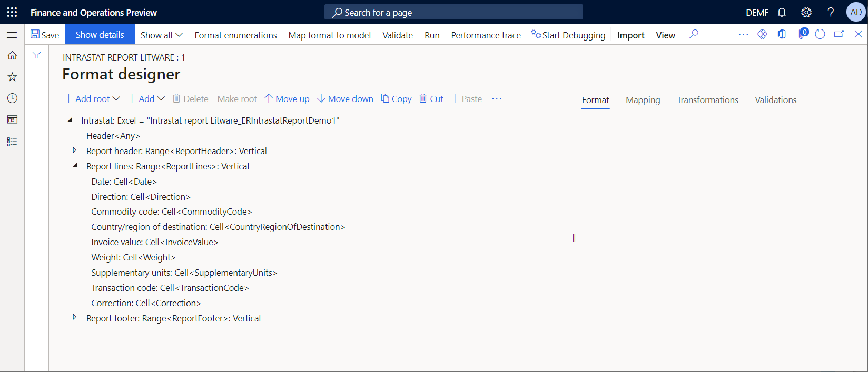Open the attachments icon with badge 0

(x=803, y=34)
